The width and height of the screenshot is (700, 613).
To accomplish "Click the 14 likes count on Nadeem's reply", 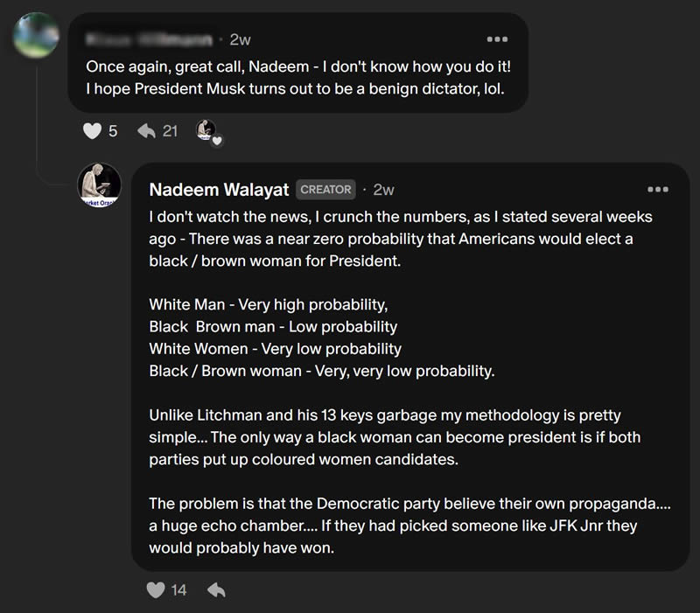I will pyautogui.click(x=178, y=590).
